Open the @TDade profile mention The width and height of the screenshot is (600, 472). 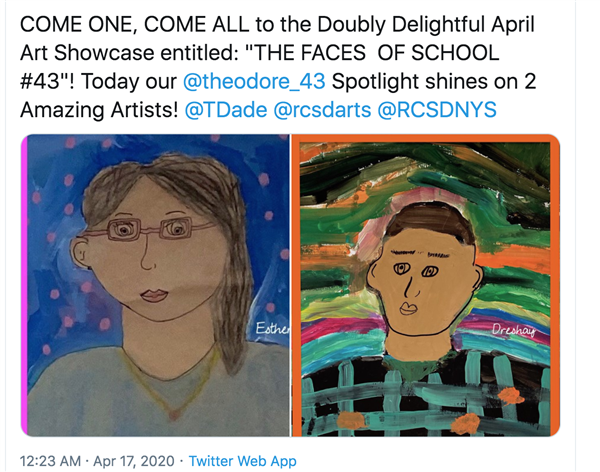tap(226, 110)
